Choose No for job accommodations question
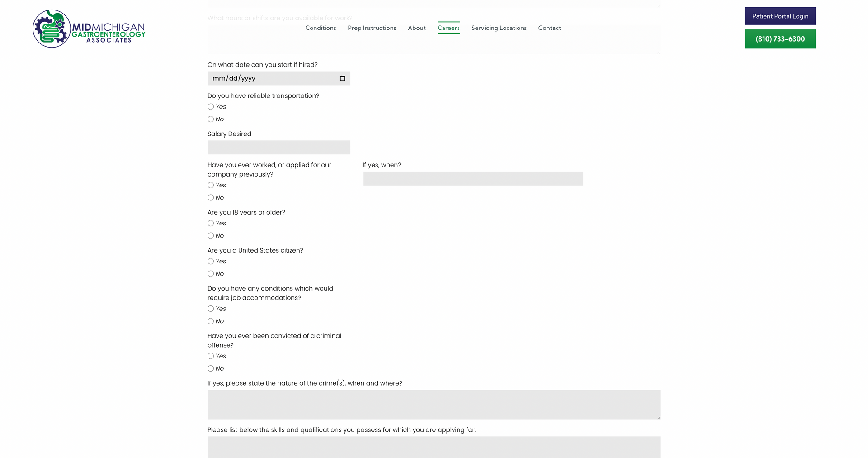The height and width of the screenshot is (458, 868). pos(211,321)
